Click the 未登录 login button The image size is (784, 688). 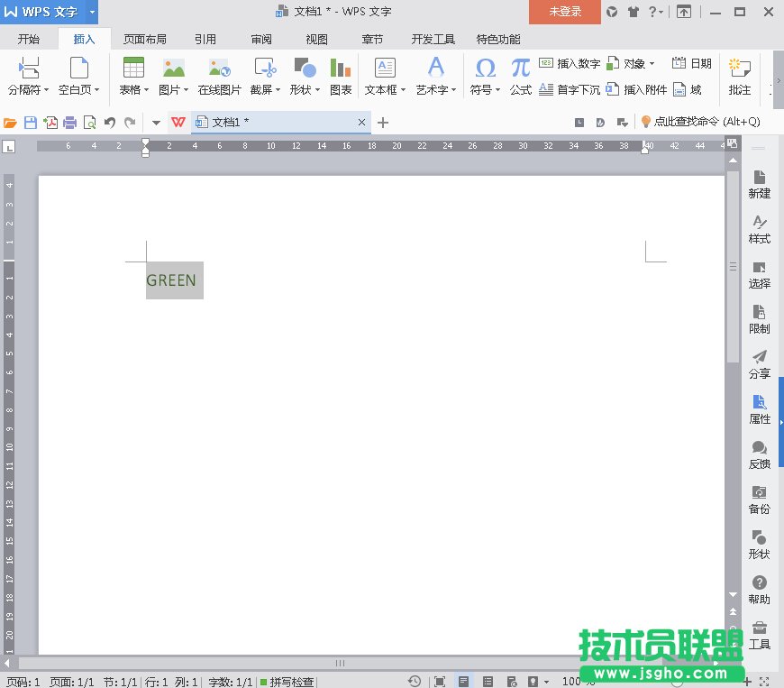(565, 12)
